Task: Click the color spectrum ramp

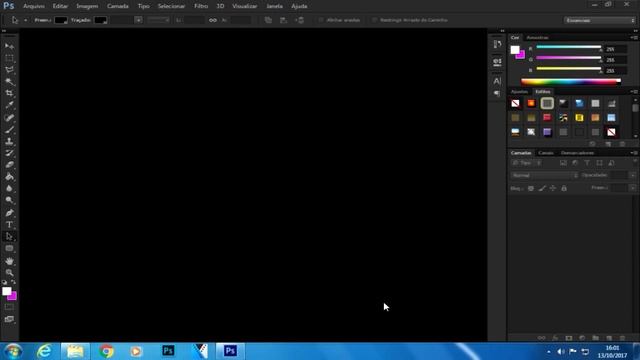Action: click(571, 82)
